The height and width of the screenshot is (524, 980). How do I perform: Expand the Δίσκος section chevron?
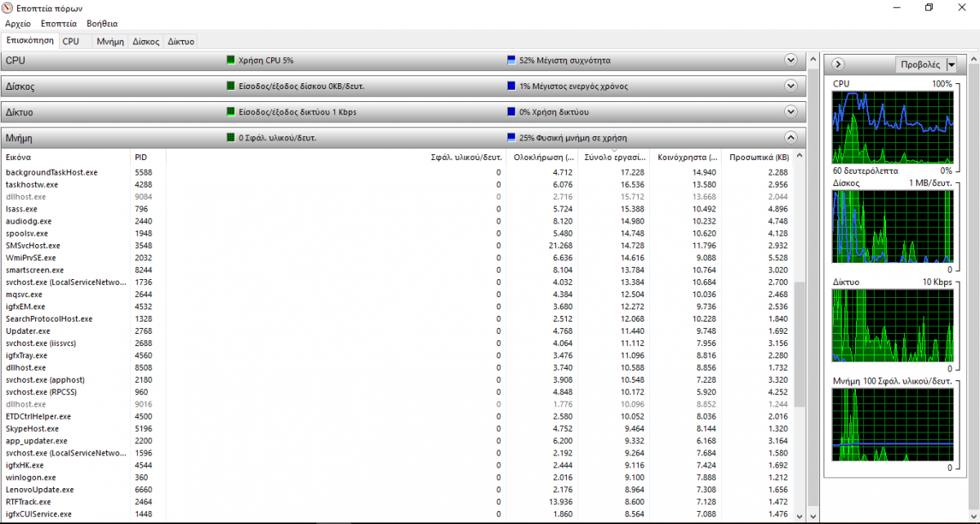[x=790, y=86]
